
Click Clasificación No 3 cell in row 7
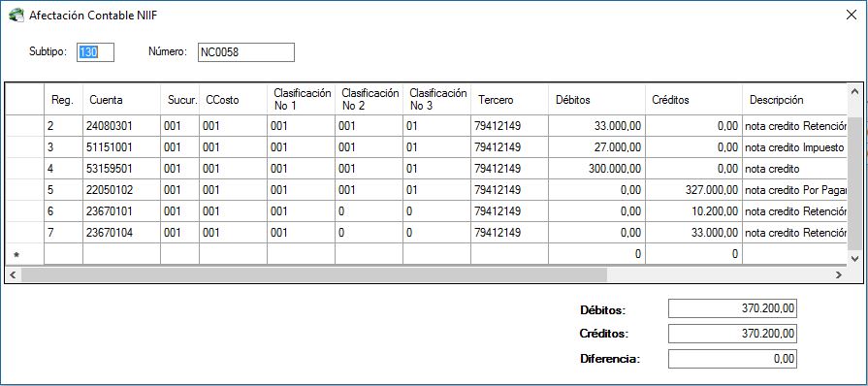click(x=436, y=233)
